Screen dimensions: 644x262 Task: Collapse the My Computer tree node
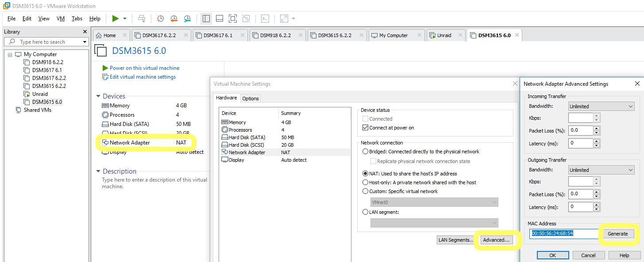(10, 54)
